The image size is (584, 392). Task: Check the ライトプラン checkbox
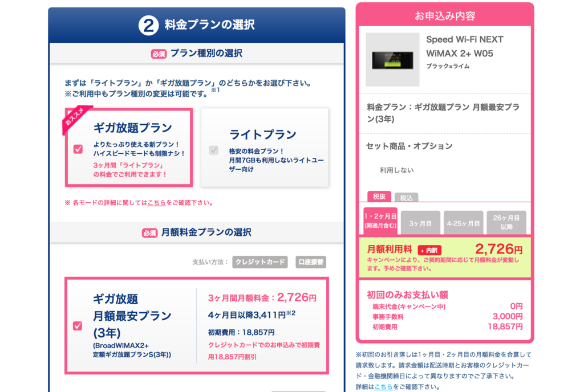click(214, 150)
